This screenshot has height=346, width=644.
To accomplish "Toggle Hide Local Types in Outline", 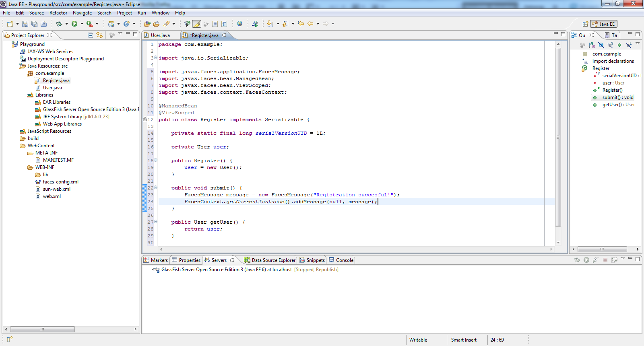I will coord(629,45).
